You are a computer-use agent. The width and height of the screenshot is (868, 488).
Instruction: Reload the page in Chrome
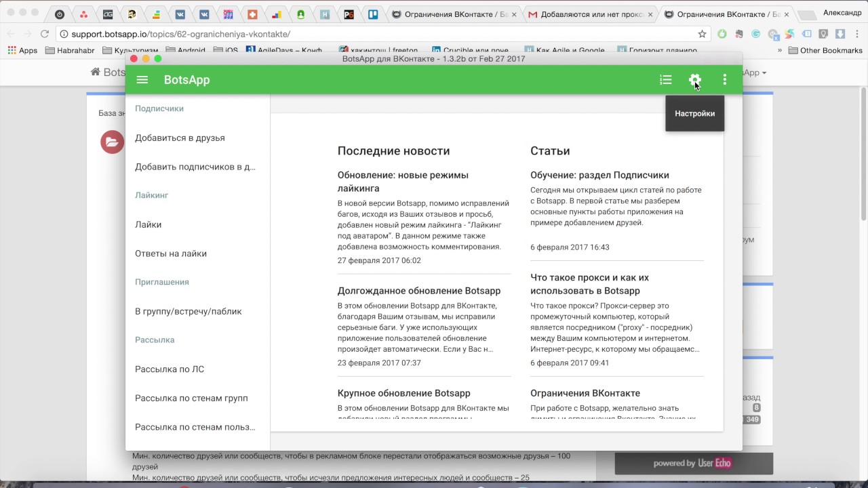coord(45,34)
